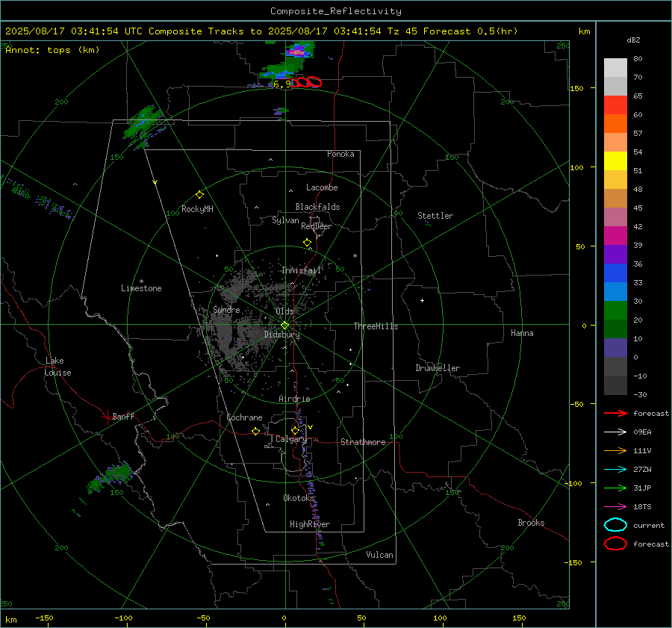Click the Olds town label

click(284, 311)
